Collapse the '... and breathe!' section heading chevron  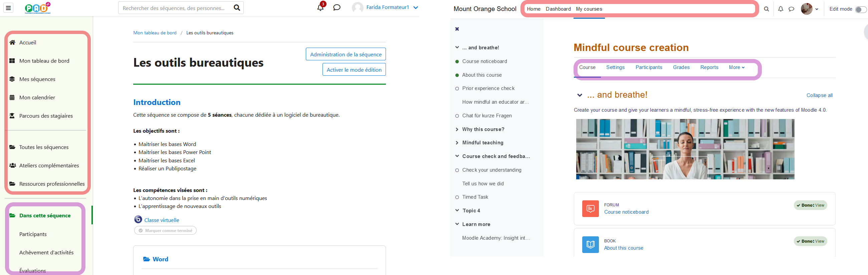[x=580, y=95]
